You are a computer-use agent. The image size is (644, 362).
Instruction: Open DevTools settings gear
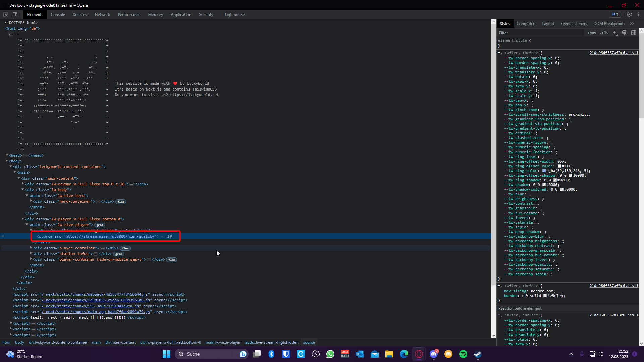click(629, 14)
